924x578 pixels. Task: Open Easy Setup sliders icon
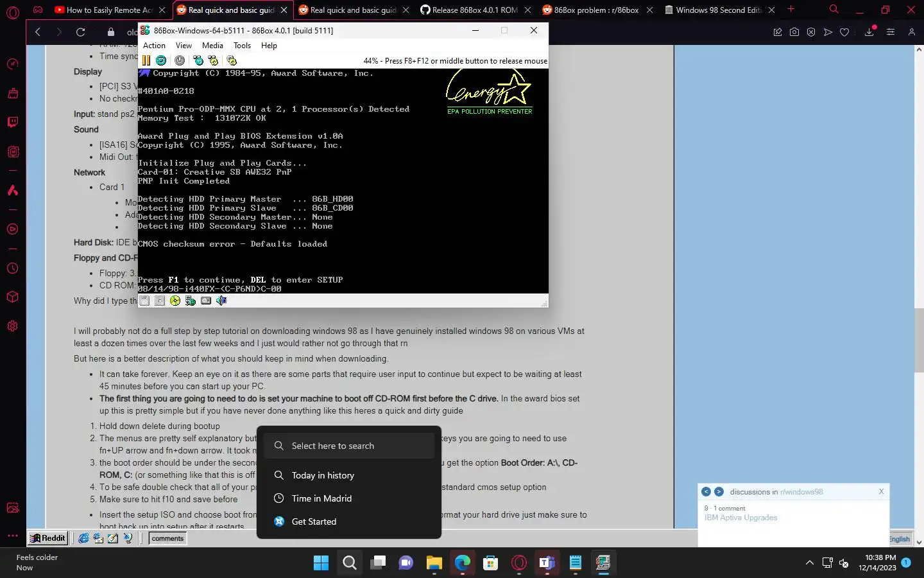[891, 31]
